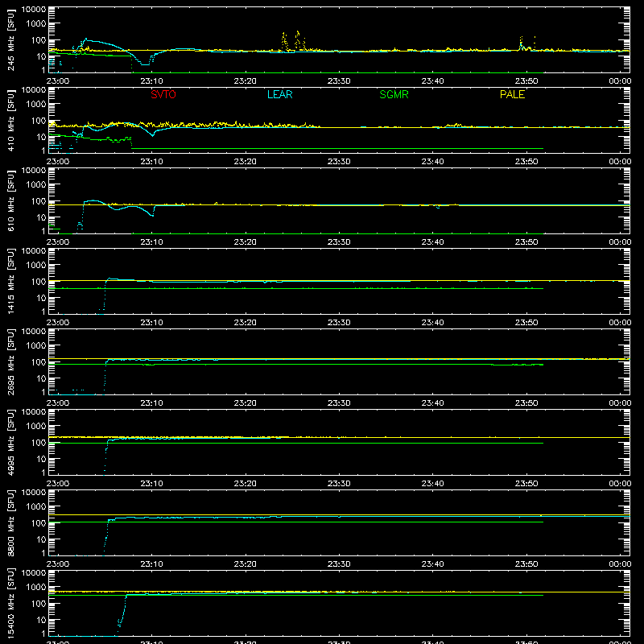Select the 410 MHz [SFU] axis label
Image resolution: width=644 pixels, height=644 pixels.
tap(11, 120)
